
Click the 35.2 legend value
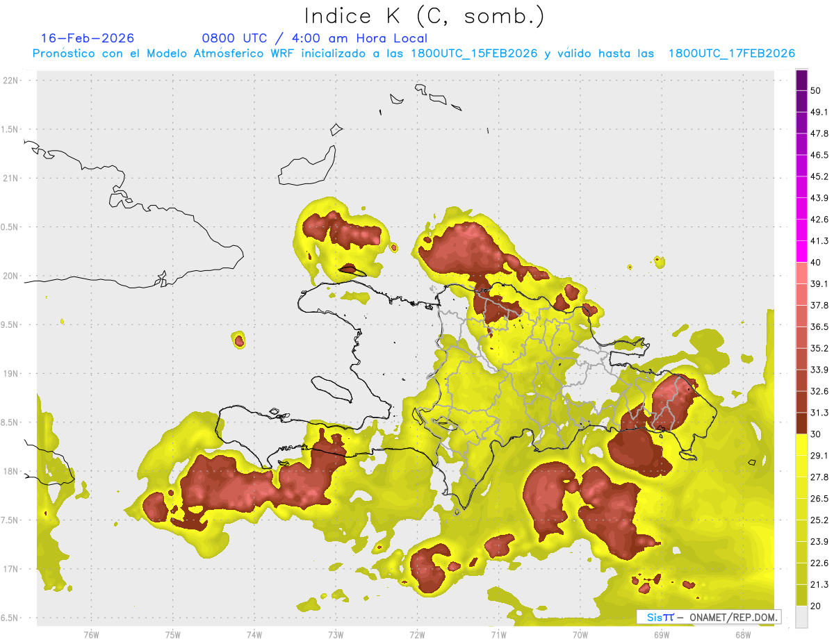click(x=819, y=348)
